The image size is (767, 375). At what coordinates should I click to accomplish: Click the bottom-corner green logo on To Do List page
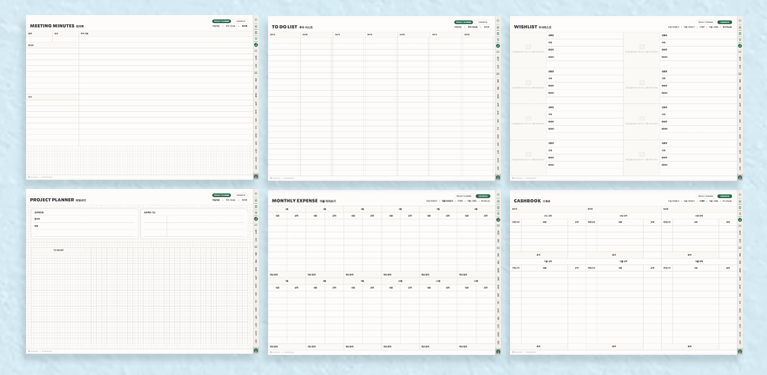[x=498, y=177]
